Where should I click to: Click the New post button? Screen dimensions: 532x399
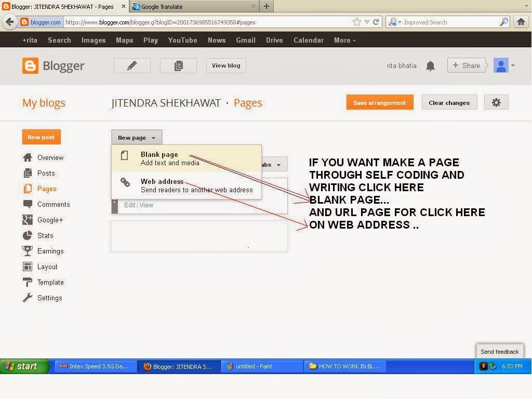[41, 137]
